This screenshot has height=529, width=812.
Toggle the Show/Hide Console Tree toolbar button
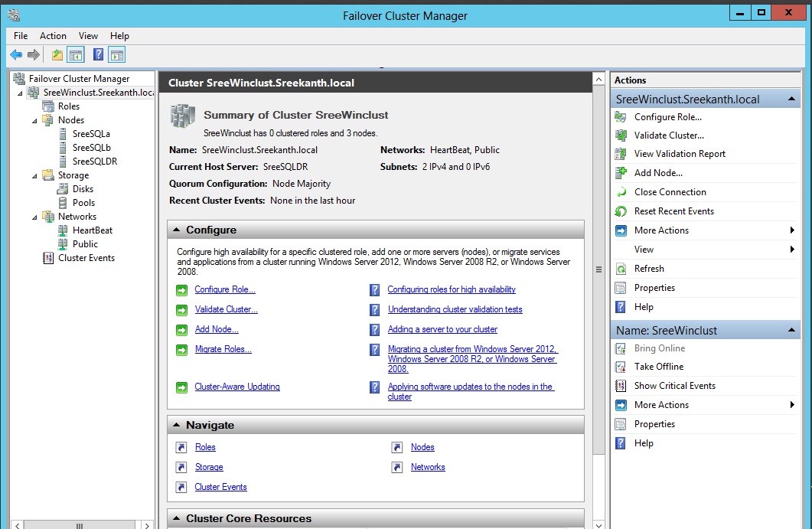click(76, 55)
